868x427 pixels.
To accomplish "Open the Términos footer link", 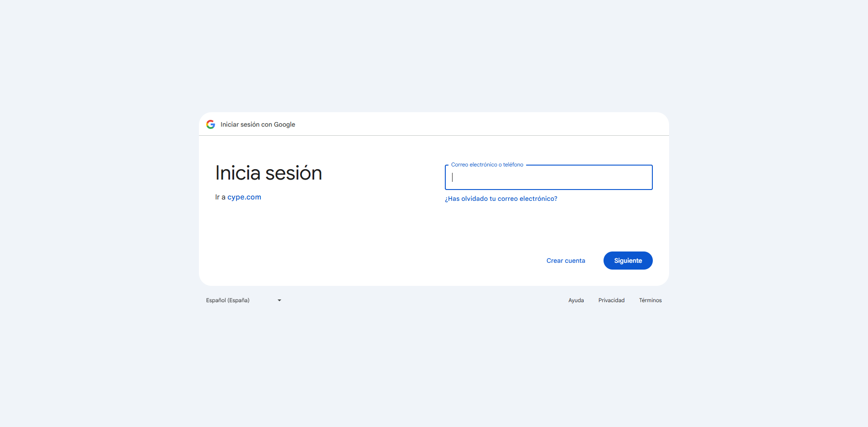I will [x=650, y=300].
